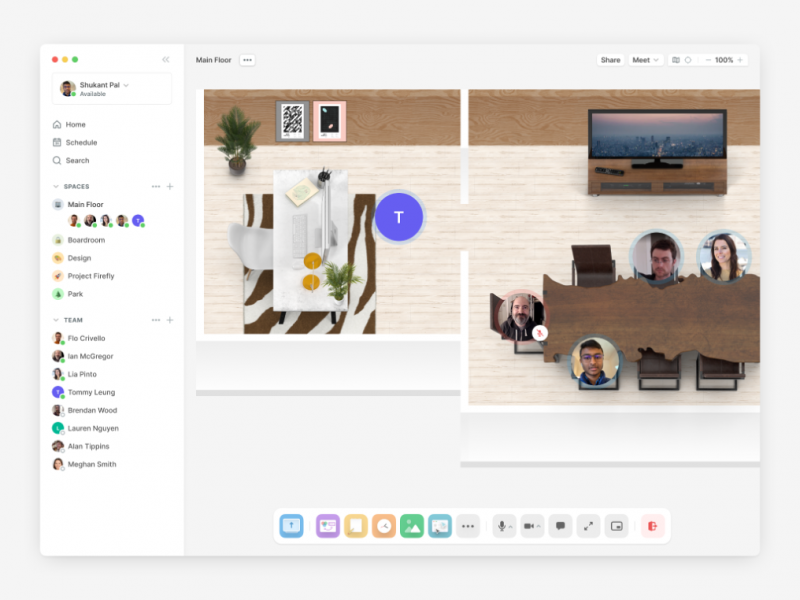The height and width of the screenshot is (600, 800).
Task: Open microphone device selection chevron
Action: [x=509, y=525]
